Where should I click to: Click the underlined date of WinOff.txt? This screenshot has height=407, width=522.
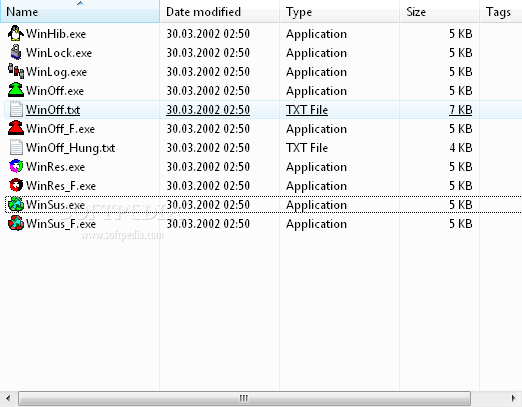coord(208,110)
